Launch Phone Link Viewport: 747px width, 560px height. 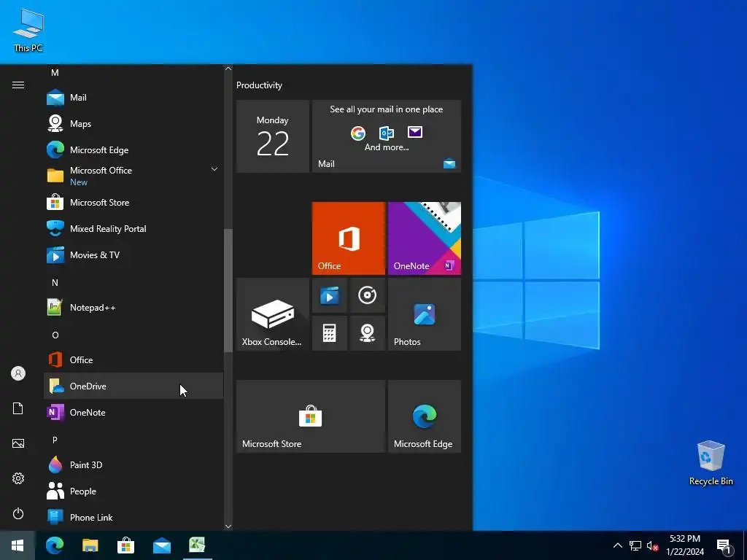point(133,517)
